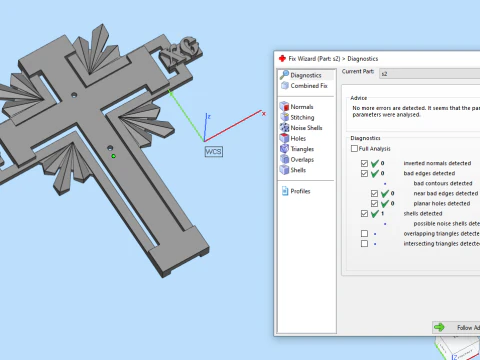480x360 pixels.
Task: Open the Current Part dropdown showing s2
Action: click(429, 74)
